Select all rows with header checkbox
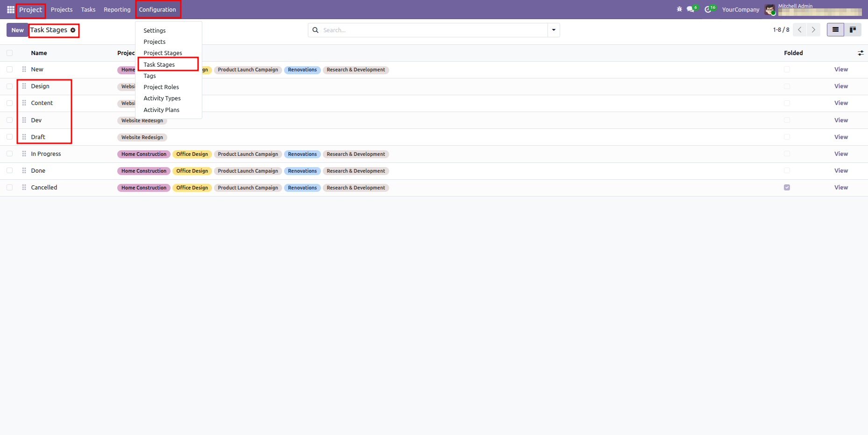This screenshot has width=868, height=435. [x=9, y=53]
